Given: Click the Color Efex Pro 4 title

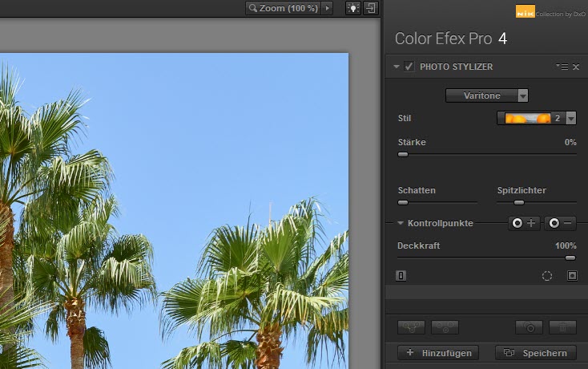Looking at the screenshot, I should coord(451,39).
